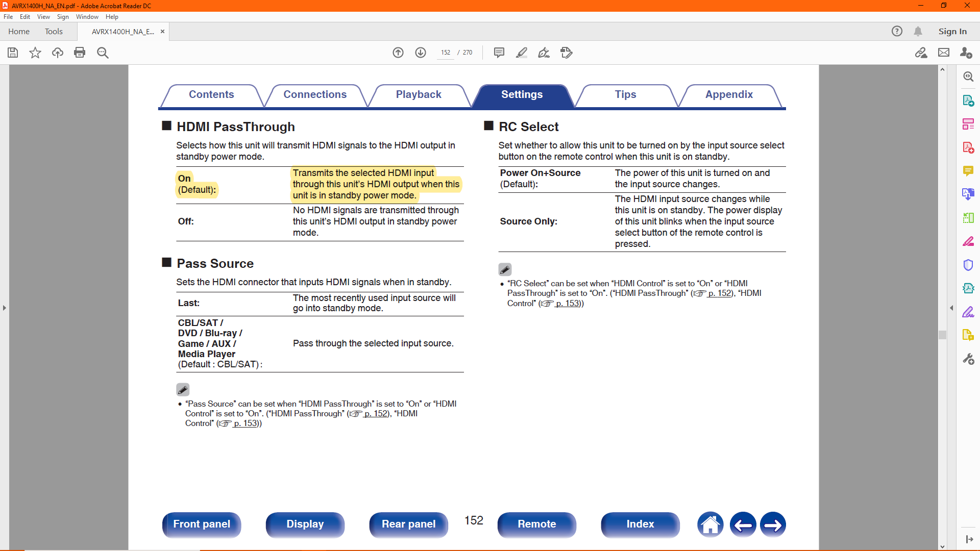Open the find text magnifier
980x551 pixels.
click(x=103, y=53)
